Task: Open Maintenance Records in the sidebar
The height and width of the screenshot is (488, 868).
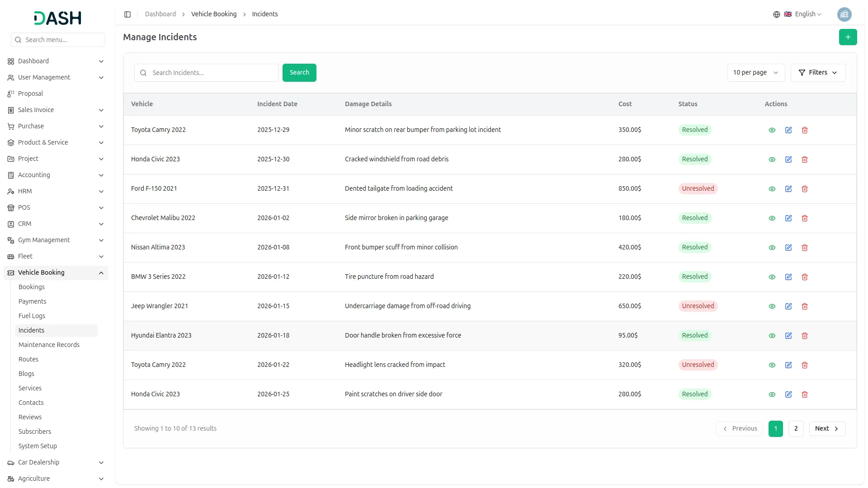Action: tap(49, 345)
